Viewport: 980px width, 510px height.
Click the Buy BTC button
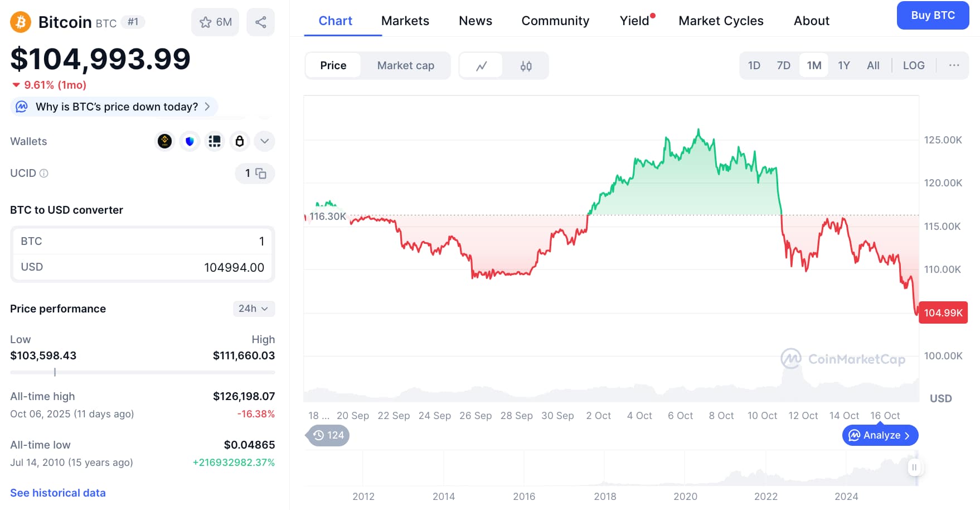pyautogui.click(x=933, y=16)
